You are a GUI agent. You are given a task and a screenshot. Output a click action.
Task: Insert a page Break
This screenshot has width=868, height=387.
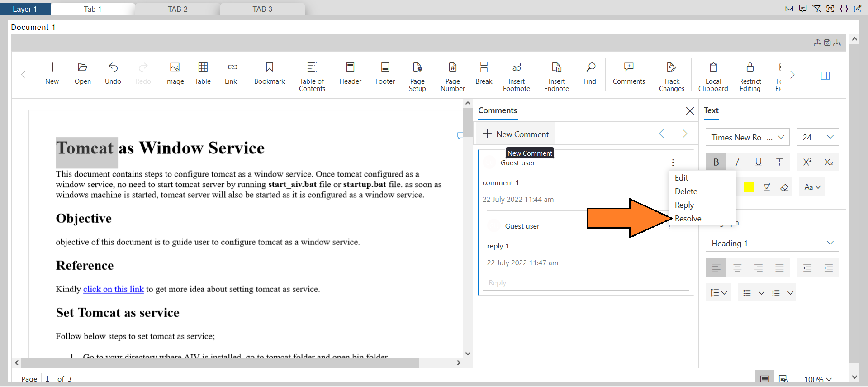click(x=484, y=73)
